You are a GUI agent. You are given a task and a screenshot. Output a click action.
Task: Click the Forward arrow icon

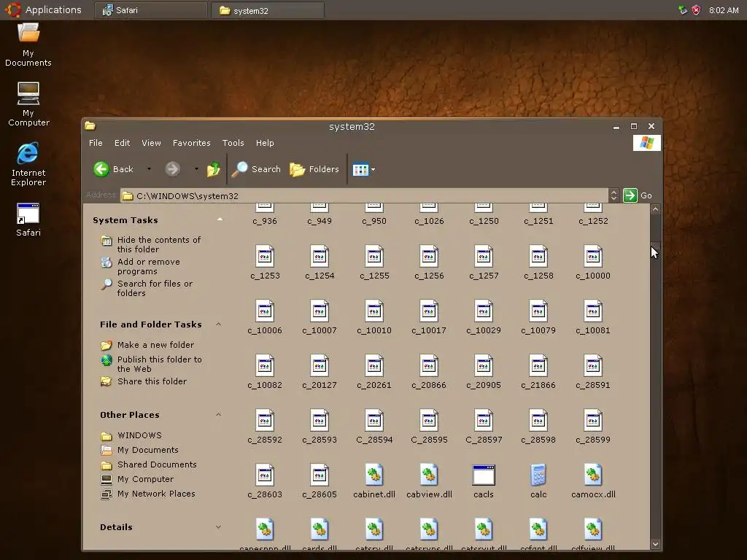click(172, 169)
